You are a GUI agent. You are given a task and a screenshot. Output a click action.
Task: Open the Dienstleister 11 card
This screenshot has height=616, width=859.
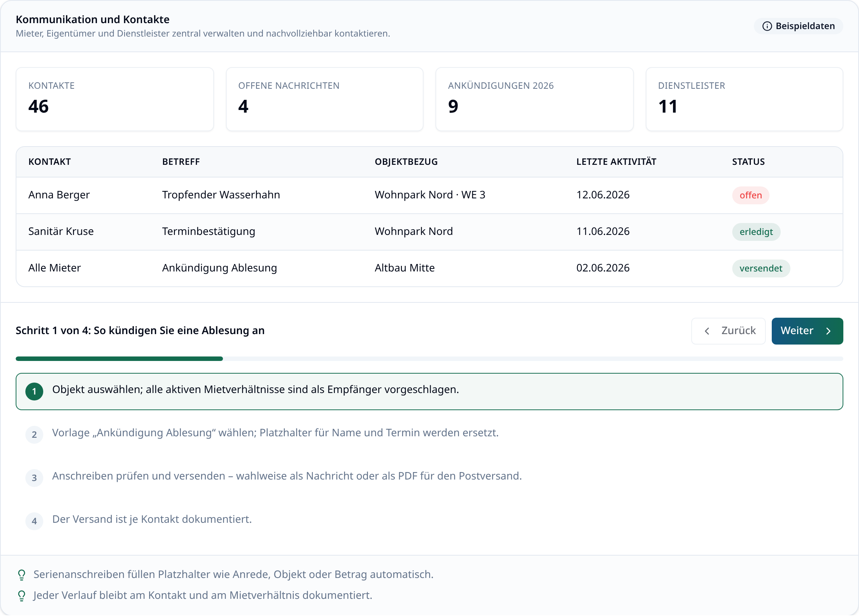pos(744,99)
